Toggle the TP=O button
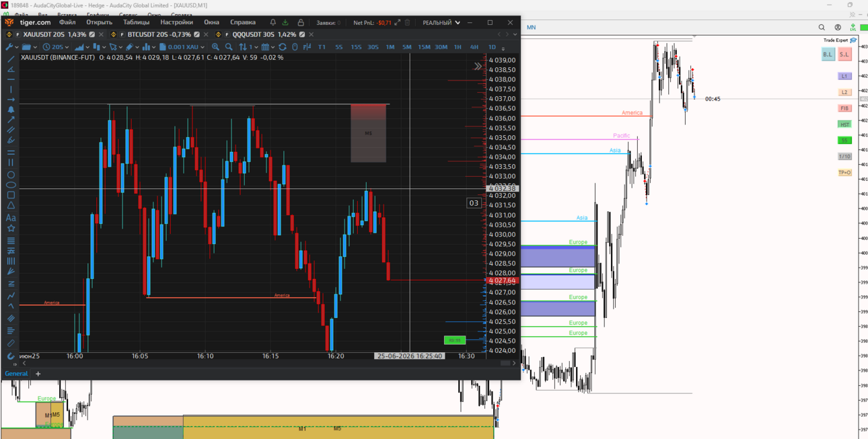Screen dimensions: 868x439 844,173
